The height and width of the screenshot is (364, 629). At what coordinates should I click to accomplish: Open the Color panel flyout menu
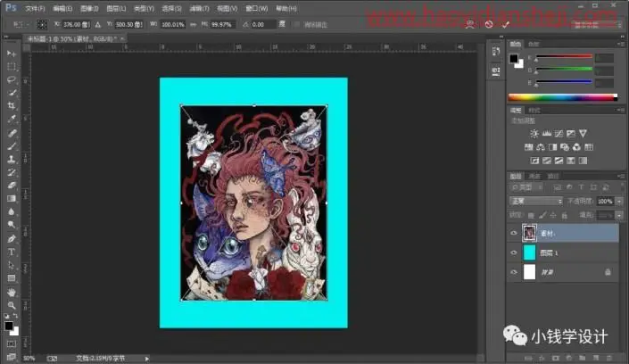pyautogui.click(x=621, y=44)
